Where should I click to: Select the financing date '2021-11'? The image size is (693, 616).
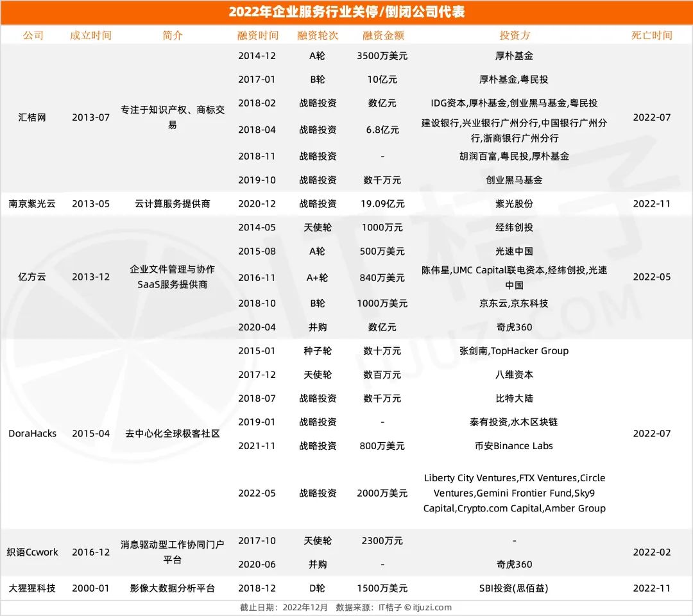(x=257, y=446)
